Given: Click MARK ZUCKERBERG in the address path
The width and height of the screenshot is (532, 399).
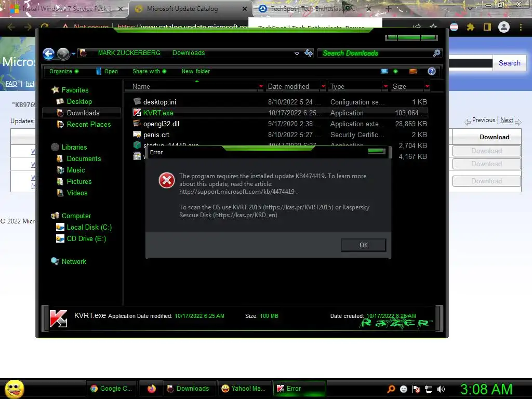Looking at the screenshot, I should pos(129,53).
